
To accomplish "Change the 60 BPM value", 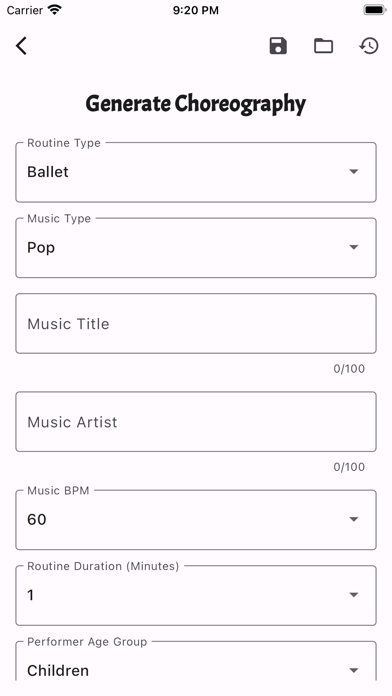I will pos(36,519).
